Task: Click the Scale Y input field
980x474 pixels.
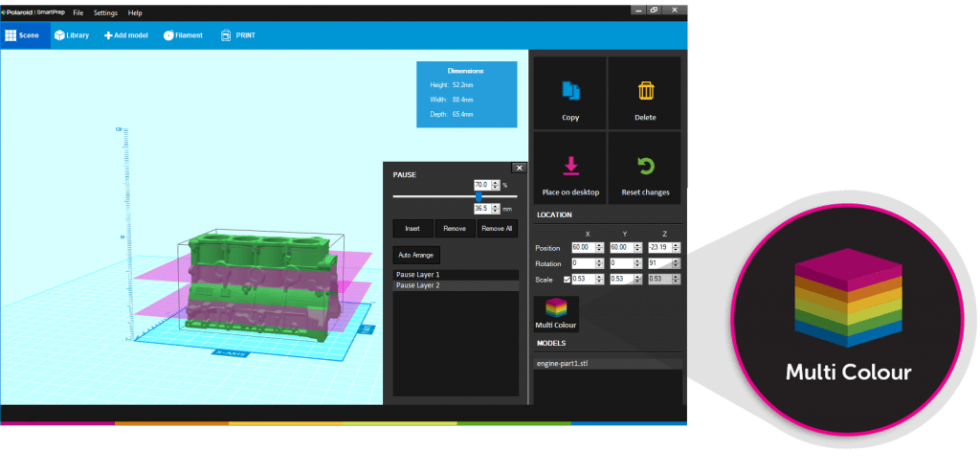Action: click(622, 280)
